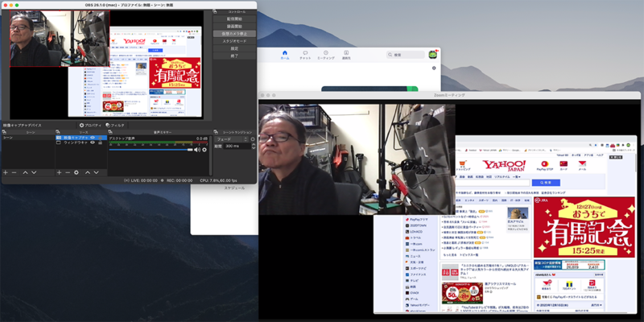644x322 pixels.
Task: Pop out the ソース dock via its icon
Action: tap(57, 132)
